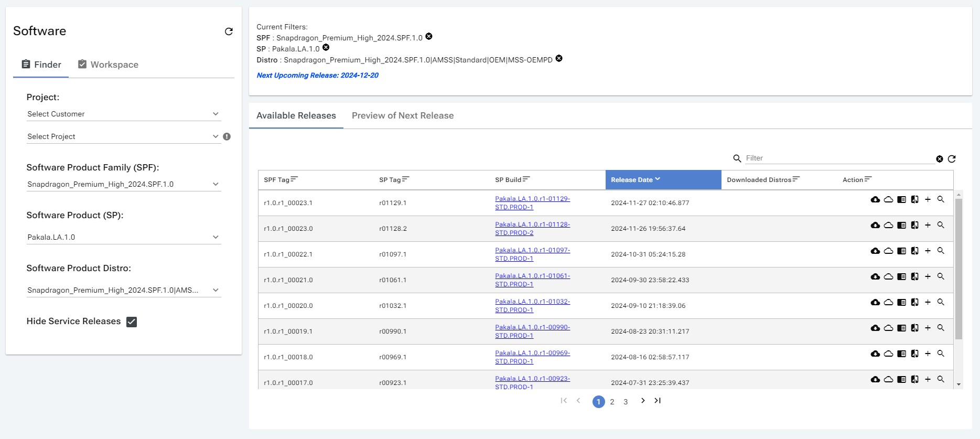The height and width of the screenshot is (439, 980).
Task: Click the filled cloud download icon in the r01129.1 row
Action: (875, 199)
